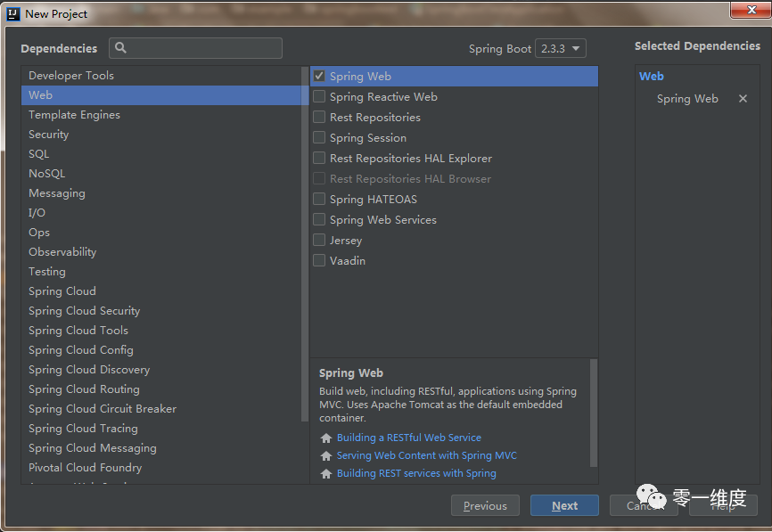Close the New Project dialog
The image size is (772, 532).
[x=751, y=10]
